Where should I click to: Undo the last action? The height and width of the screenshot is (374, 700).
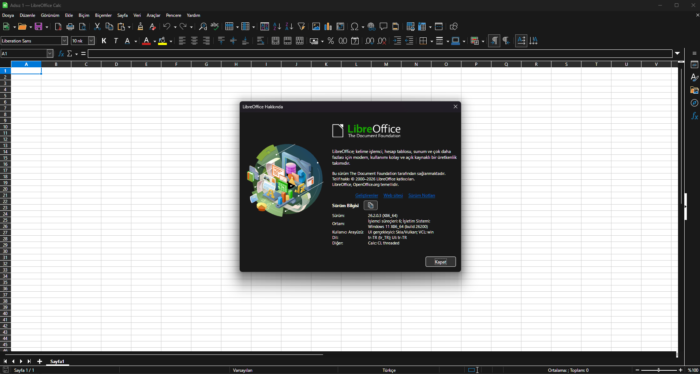coord(167,27)
